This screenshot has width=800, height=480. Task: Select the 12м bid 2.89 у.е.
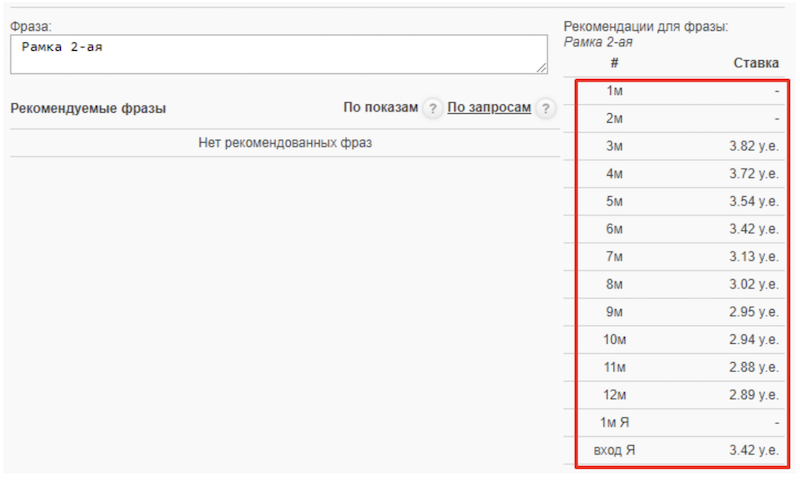click(x=753, y=396)
